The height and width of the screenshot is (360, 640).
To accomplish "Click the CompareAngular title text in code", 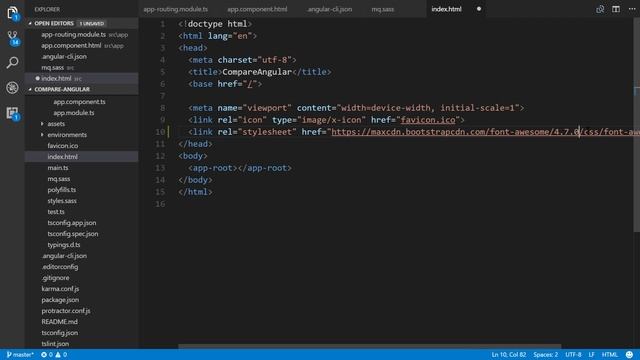I will 257,72.
